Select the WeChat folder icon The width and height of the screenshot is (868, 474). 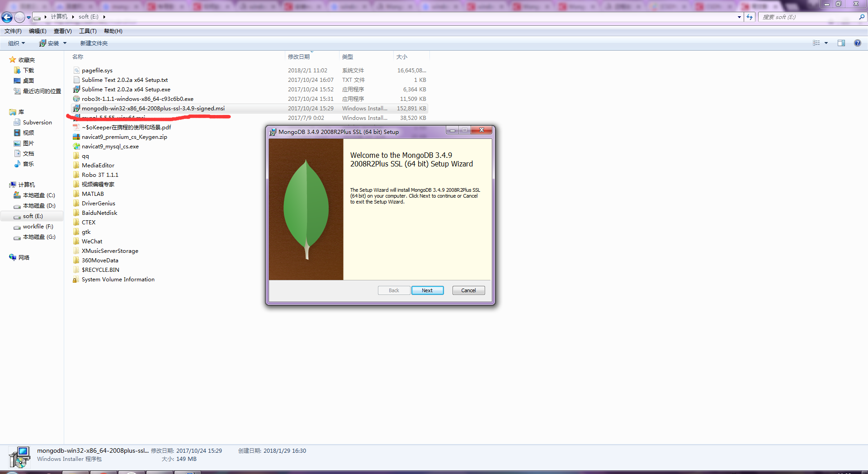[x=76, y=242]
